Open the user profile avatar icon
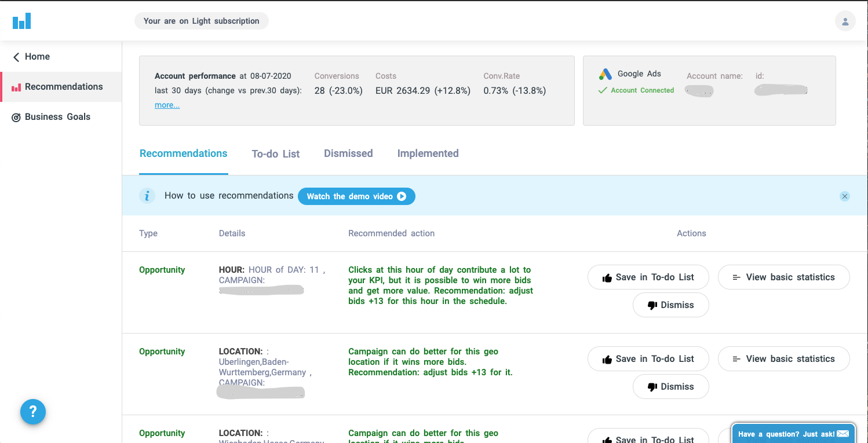Viewport: 868px width, 443px height. [845, 21]
